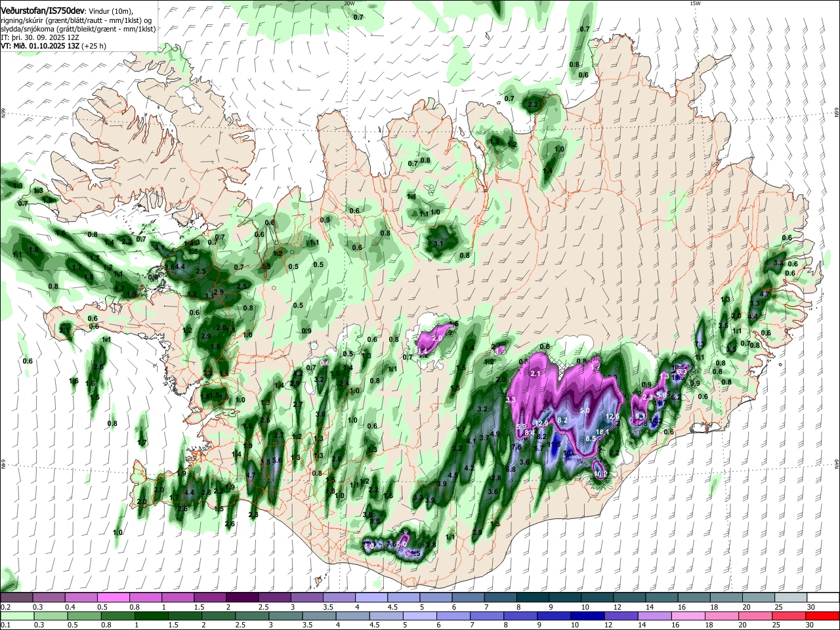The image size is (840, 630).
Task: Pick the darkest purple swatch between 2 and 2.5, top legend row
Action: point(242,598)
